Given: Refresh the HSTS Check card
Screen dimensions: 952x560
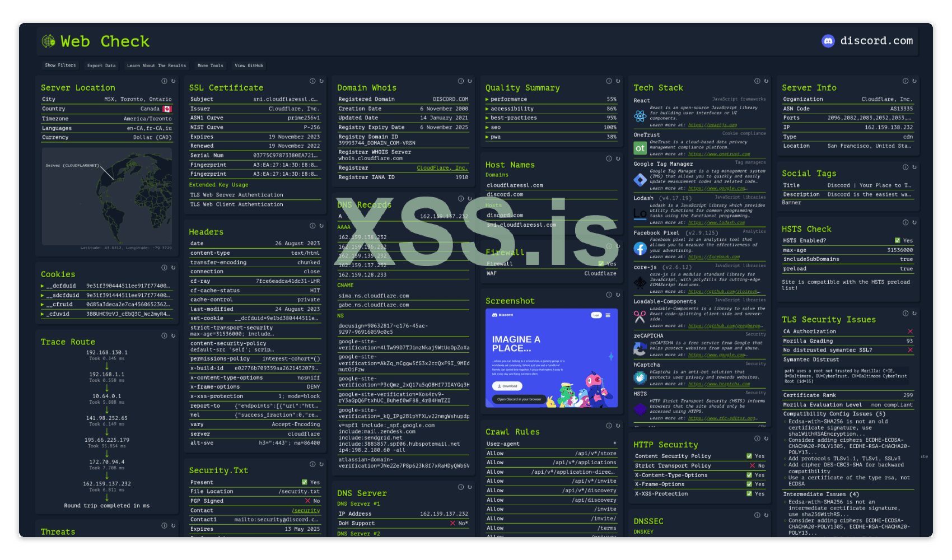Looking at the screenshot, I should click(x=914, y=222).
